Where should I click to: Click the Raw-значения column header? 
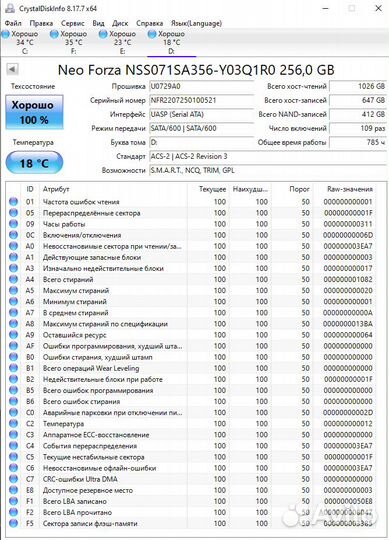pos(350,189)
